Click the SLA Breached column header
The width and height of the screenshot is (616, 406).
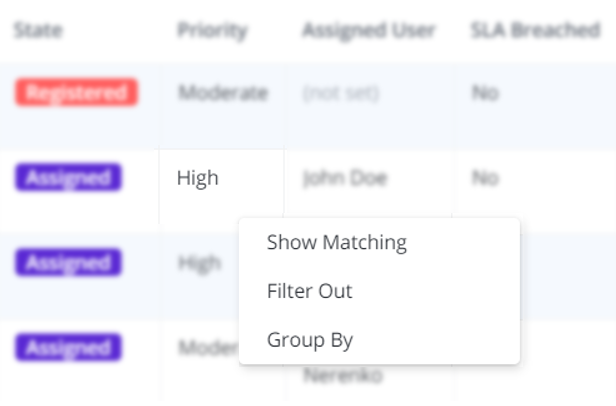click(x=535, y=30)
